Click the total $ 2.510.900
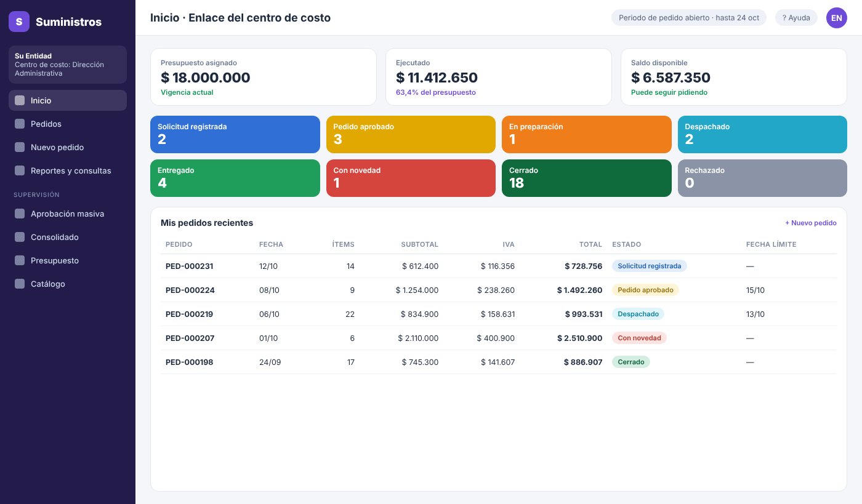Screen dimensions: 862x504 pos(579,338)
